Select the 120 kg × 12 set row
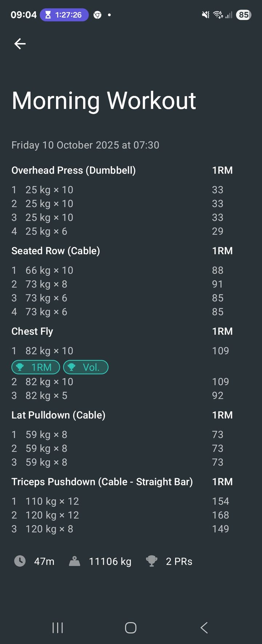 click(52, 515)
